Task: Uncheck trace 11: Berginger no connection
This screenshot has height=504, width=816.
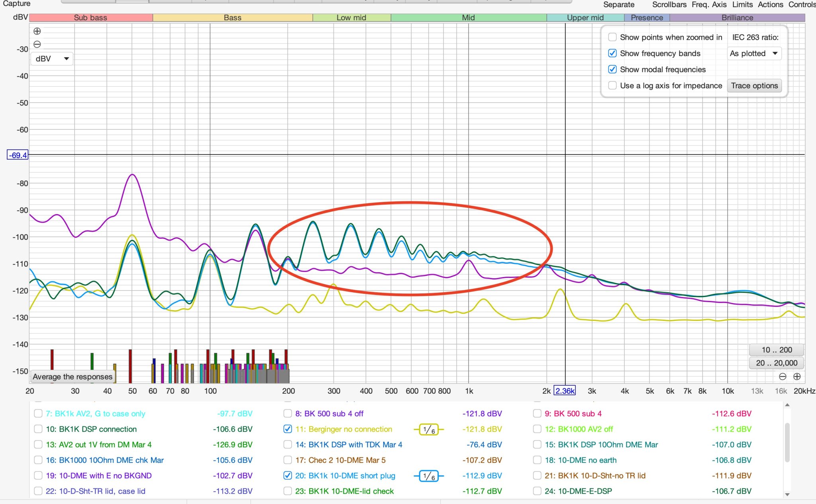Action: tap(288, 429)
